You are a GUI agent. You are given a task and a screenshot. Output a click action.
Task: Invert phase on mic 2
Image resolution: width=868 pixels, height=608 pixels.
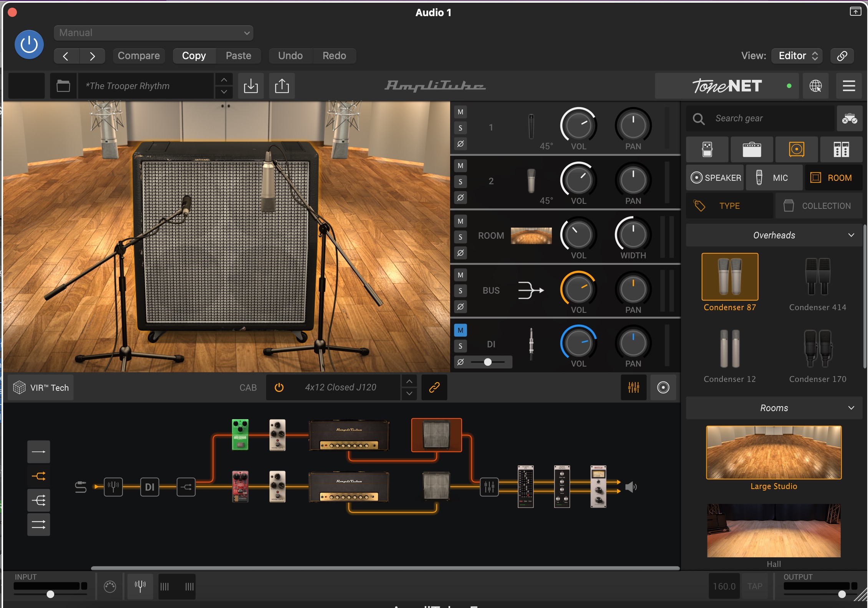(x=460, y=198)
